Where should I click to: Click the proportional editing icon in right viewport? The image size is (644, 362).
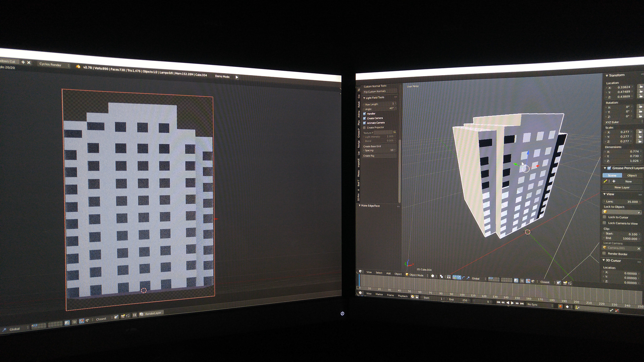coord(522,281)
